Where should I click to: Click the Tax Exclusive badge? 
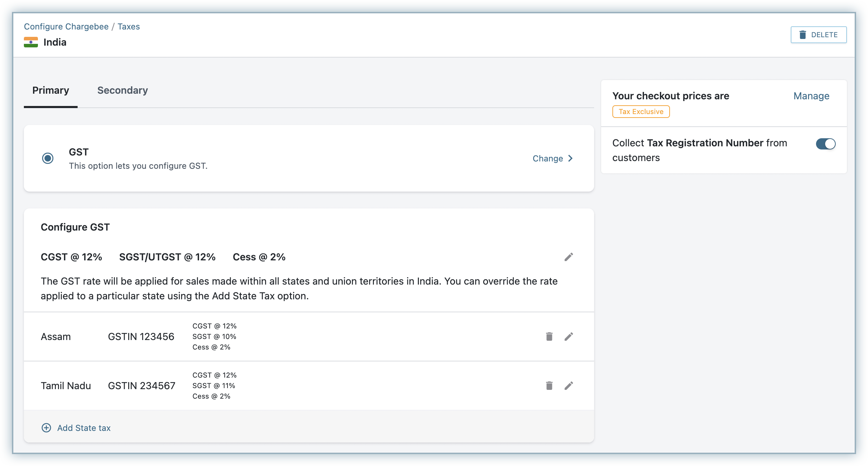[641, 112]
